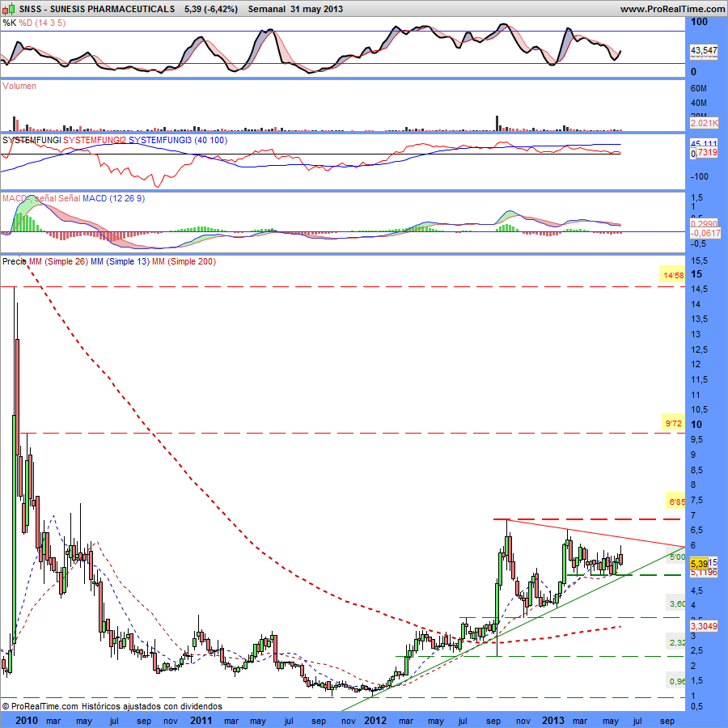
Task: Click the 6'85 resistance level tag
Action: [x=676, y=502]
